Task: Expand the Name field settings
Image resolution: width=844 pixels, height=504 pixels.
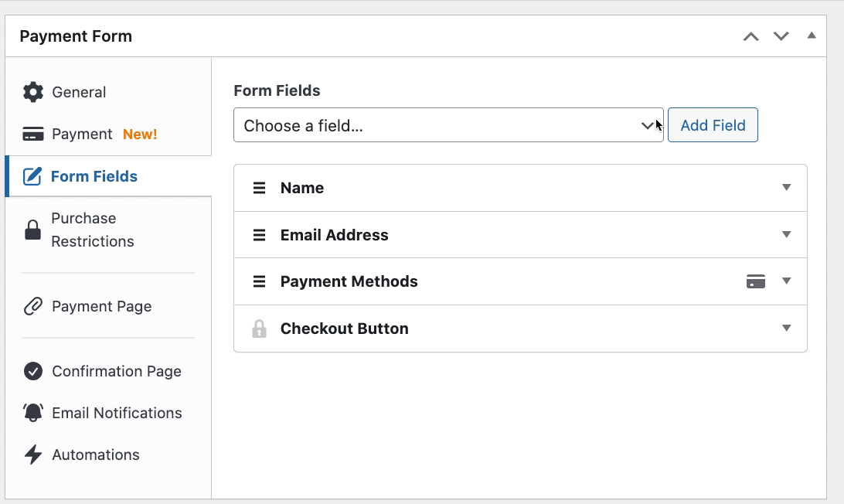Action: [x=786, y=188]
